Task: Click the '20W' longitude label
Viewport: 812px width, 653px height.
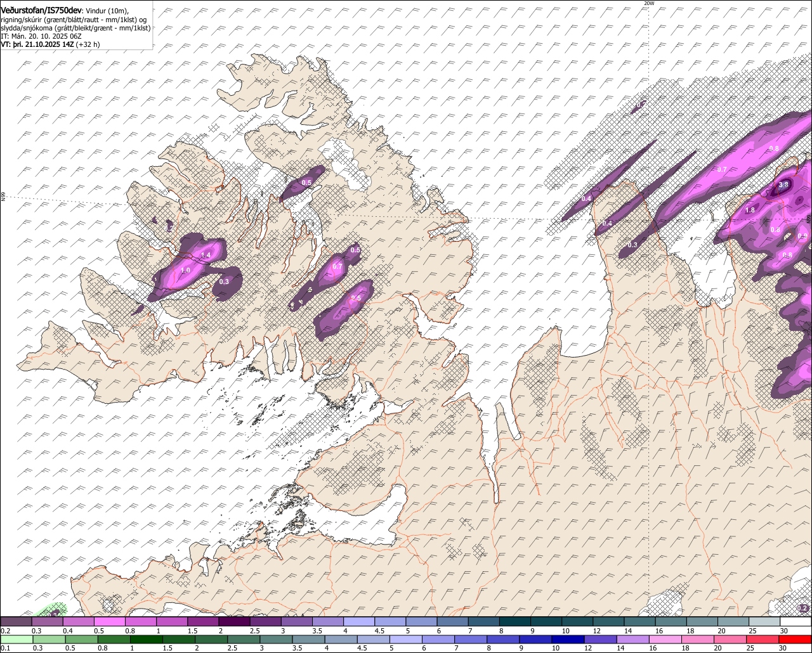Action: [648, 3]
